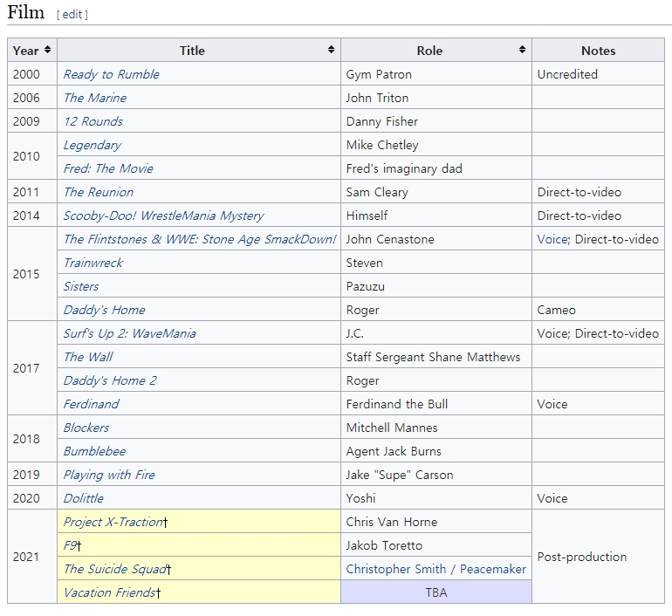Viewport: 672px width, 616px height.
Task: Click the Film section heading
Action: pos(25,12)
